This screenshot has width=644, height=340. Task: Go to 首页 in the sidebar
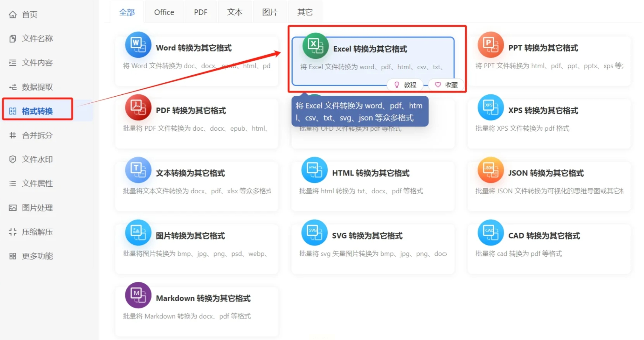[x=29, y=15]
